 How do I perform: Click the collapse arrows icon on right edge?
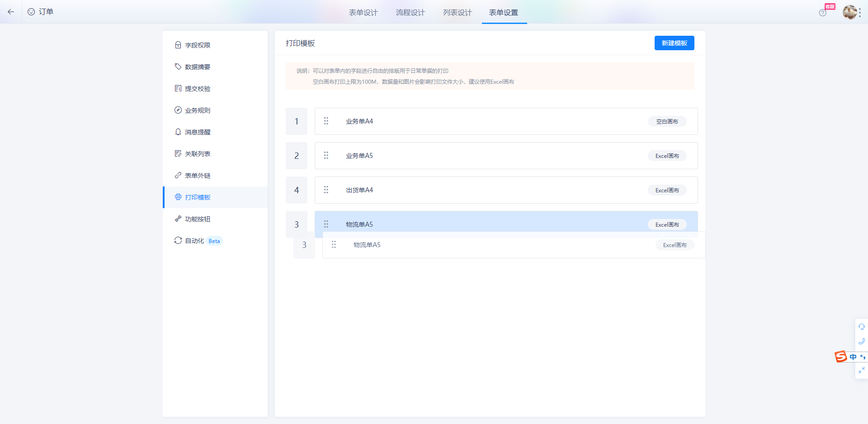[x=862, y=370]
